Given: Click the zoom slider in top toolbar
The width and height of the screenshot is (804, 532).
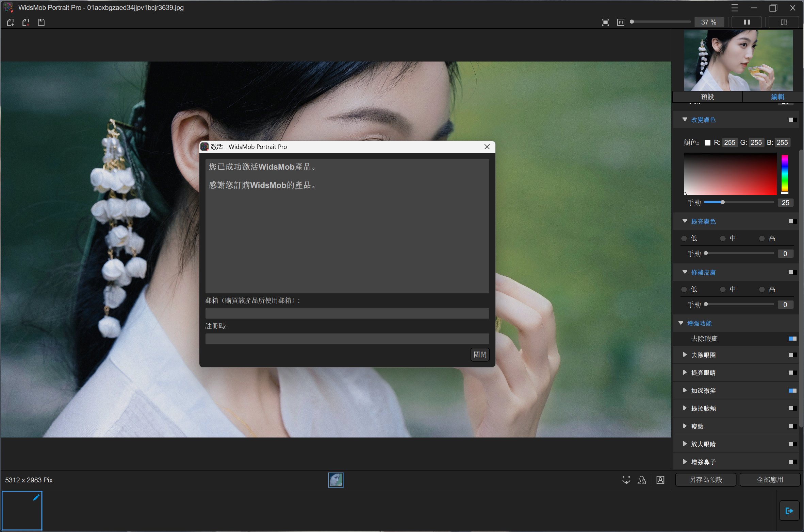Looking at the screenshot, I should point(660,22).
